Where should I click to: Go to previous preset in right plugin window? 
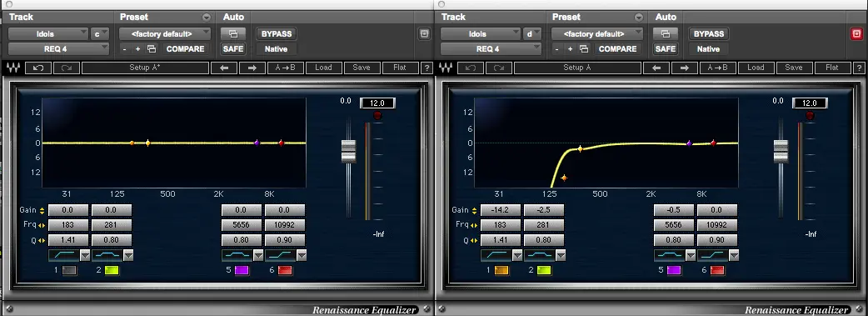pyautogui.click(x=656, y=68)
